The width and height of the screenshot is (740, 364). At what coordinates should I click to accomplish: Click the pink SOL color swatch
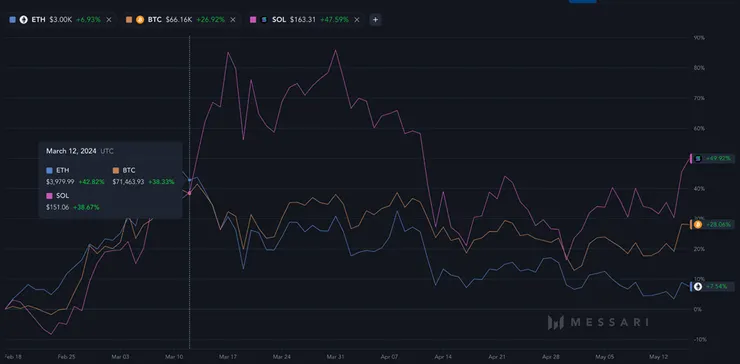click(253, 20)
